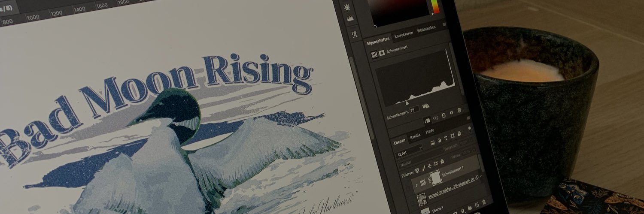Filter layers by smart object icon
This screenshot has width=644, height=214.
coord(459,134)
